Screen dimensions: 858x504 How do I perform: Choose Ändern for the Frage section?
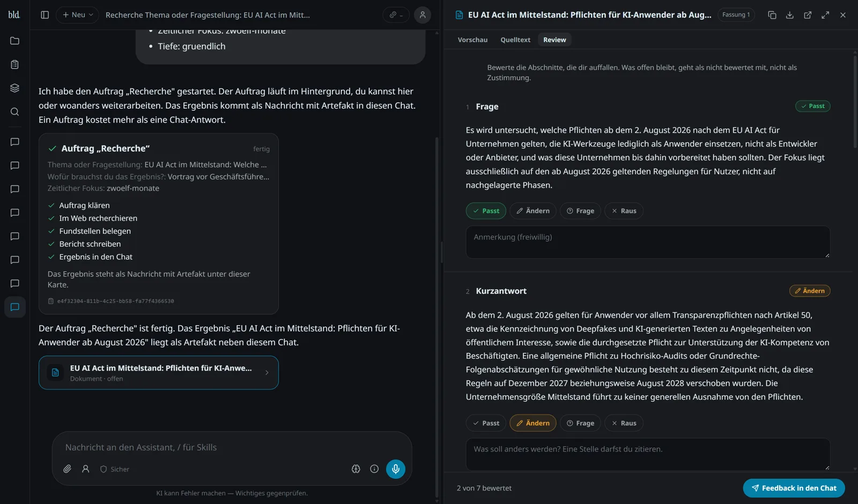click(533, 211)
